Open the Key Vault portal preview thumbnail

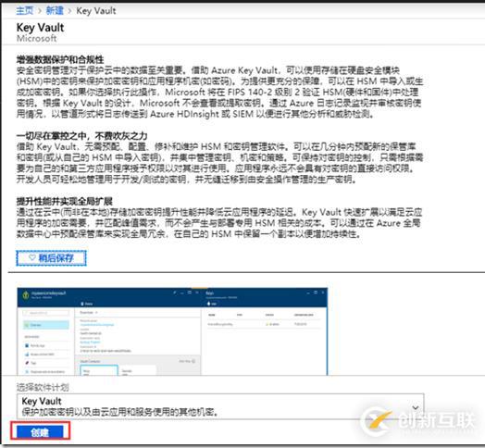[172, 331]
